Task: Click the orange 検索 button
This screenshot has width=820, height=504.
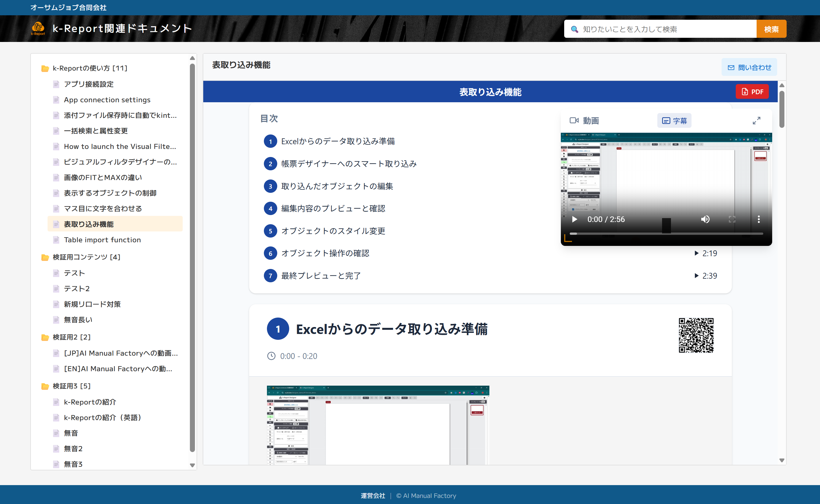Action: (771, 29)
